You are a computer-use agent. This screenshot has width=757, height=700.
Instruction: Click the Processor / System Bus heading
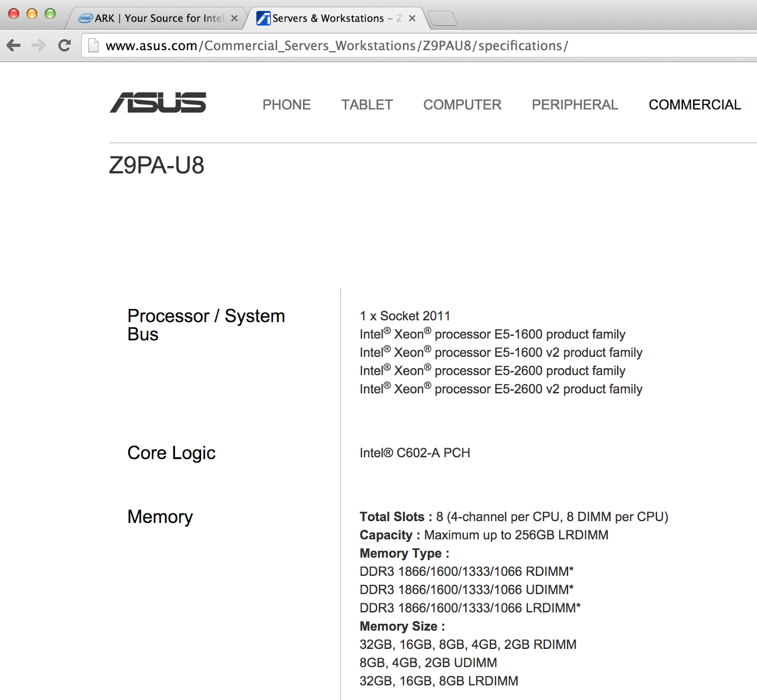coord(206,325)
